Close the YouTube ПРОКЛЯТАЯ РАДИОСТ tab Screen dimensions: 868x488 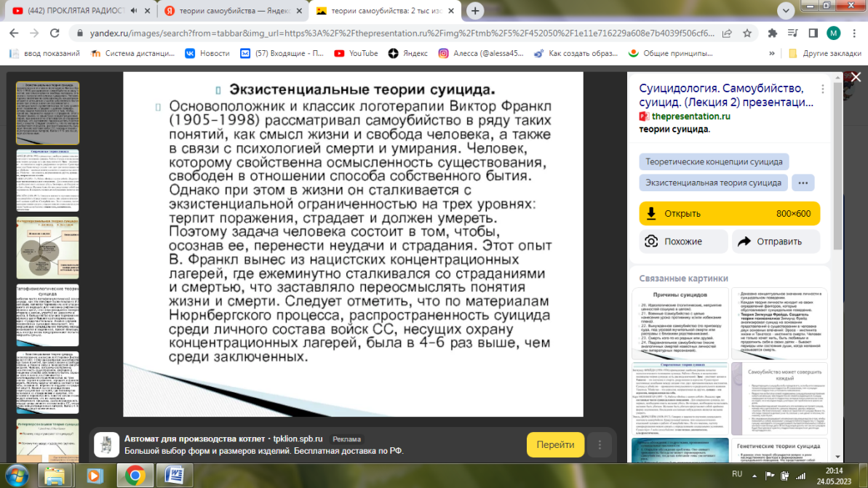pyautogui.click(x=147, y=10)
